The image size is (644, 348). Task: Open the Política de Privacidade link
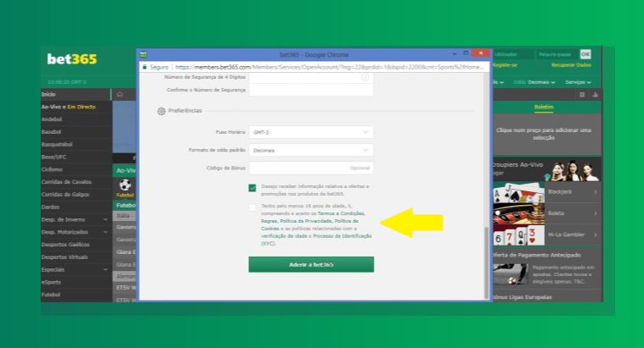click(x=306, y=221)
